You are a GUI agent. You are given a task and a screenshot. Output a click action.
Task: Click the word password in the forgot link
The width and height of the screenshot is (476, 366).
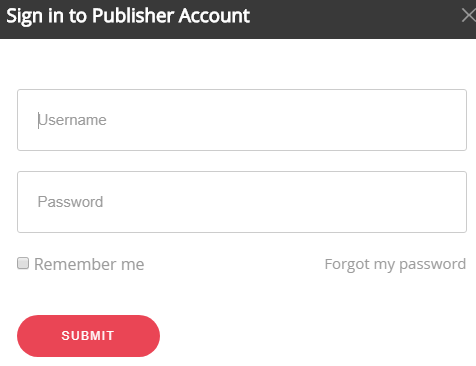pyautogui.click(x=432, y=265)
